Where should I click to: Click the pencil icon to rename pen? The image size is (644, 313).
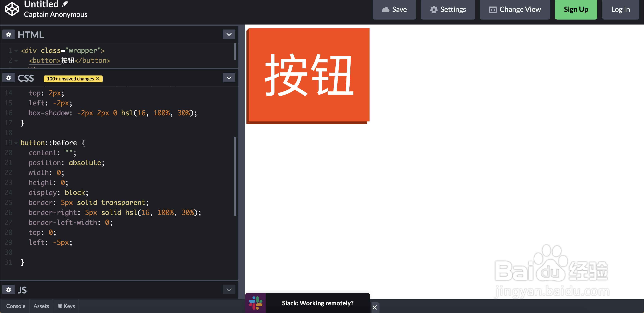[65, 4]
